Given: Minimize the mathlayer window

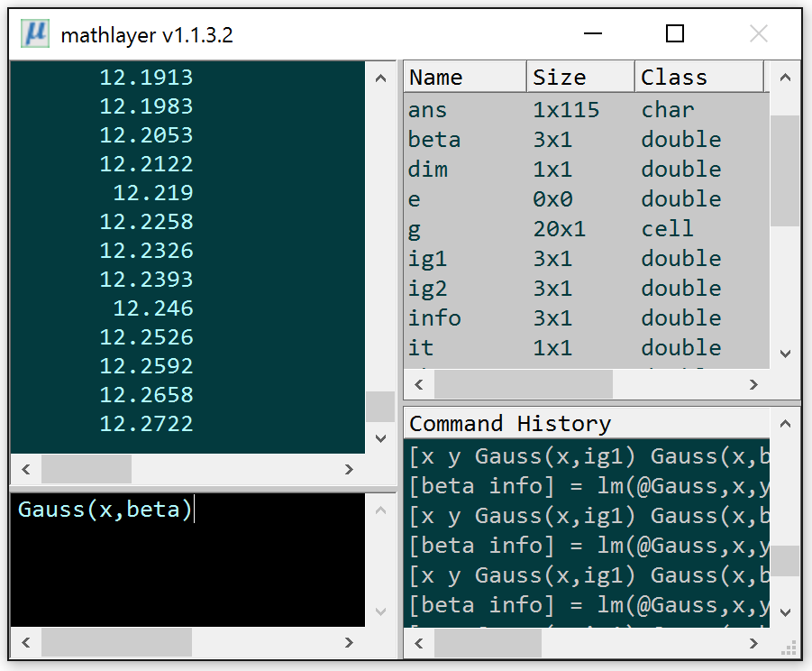Looking at the screenshot, I should (592, 34).
